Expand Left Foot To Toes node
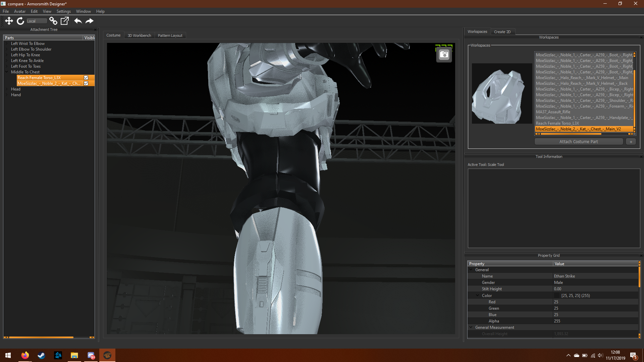Viewport: 644px width, 362px height. click(7, 66)
